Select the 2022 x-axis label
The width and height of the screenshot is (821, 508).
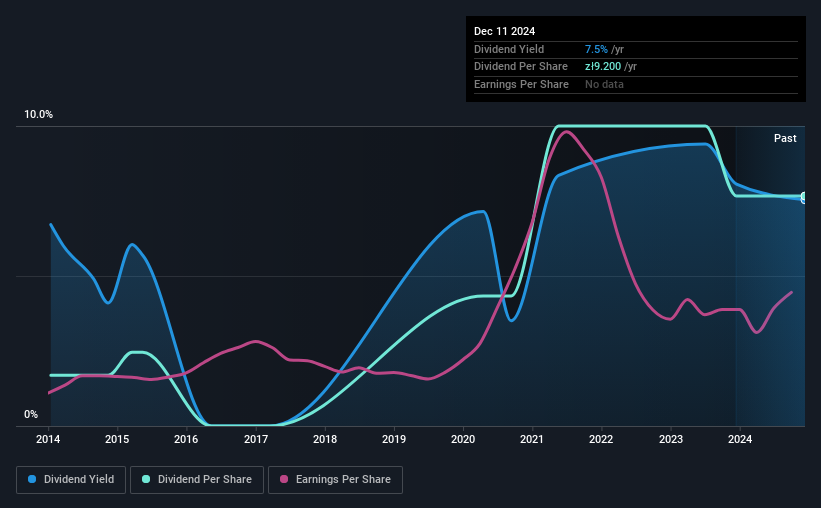coord(601,439)
